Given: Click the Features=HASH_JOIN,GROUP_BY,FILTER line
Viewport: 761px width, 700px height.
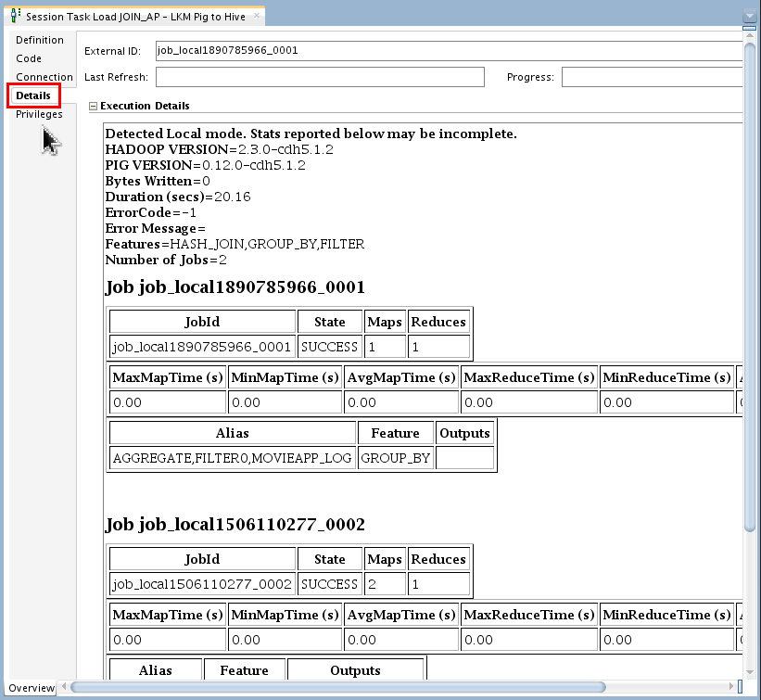Looking at the screenshot, I should [x=235, y=244].
